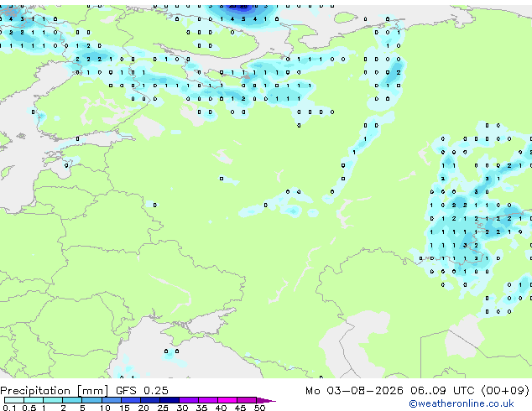
Task: Click the legend scale value '35'
Action: click(202, 408)
